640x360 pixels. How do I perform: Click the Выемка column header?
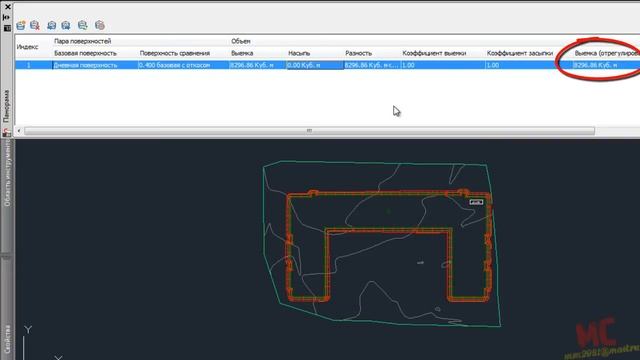(x=242, y=53)
